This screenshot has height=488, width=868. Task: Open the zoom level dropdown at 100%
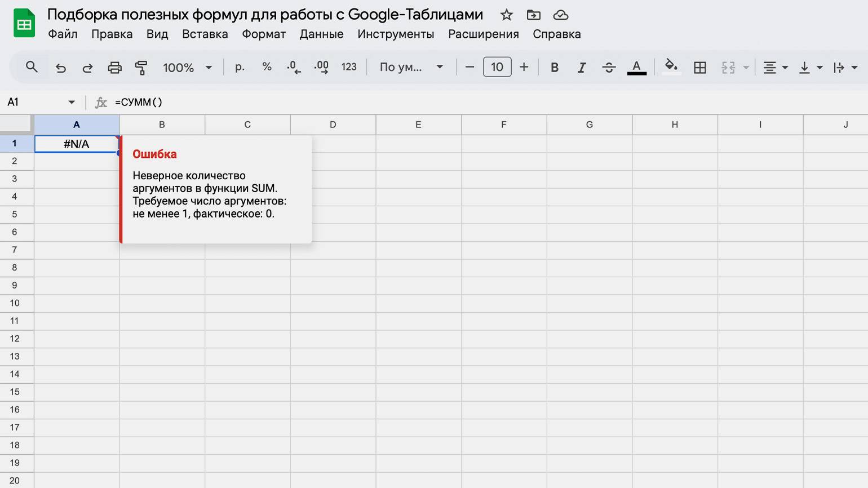point(187,68)
